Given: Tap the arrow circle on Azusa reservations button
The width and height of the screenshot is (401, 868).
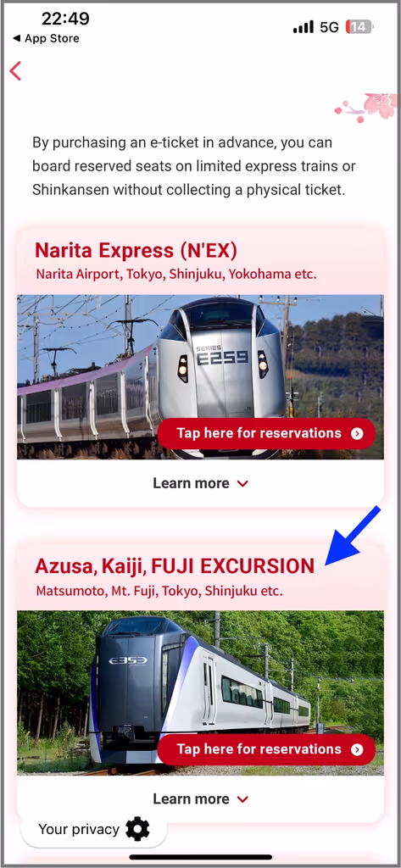Looking at the screenshot, I should point(357,749).
